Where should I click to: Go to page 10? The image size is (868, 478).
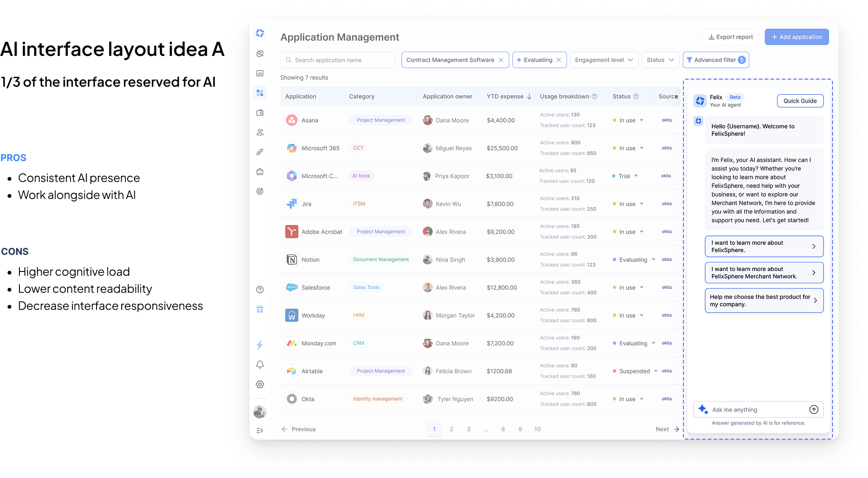pyautogui.click(x=537, y=429)
